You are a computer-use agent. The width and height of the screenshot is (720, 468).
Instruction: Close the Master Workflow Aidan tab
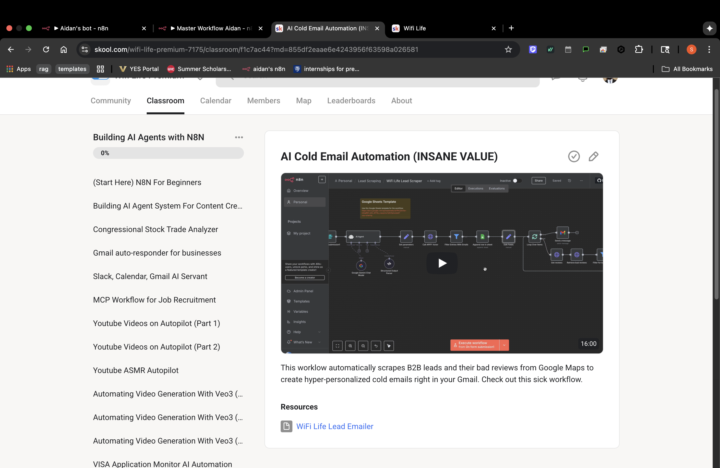[x=260, y=28]
